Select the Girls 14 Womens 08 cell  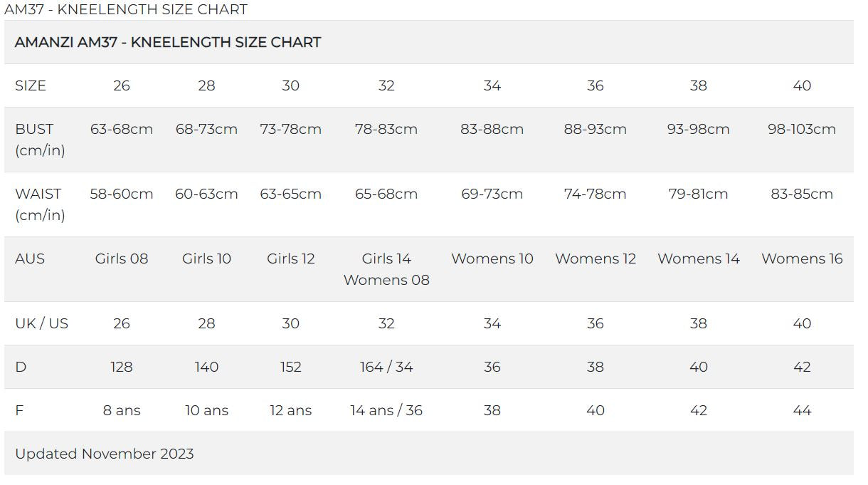tap(386, 269)
